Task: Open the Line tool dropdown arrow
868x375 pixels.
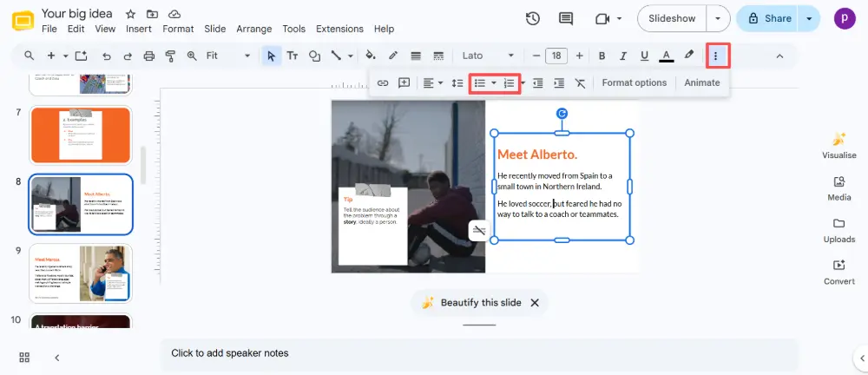Action: tap(351, 56)
